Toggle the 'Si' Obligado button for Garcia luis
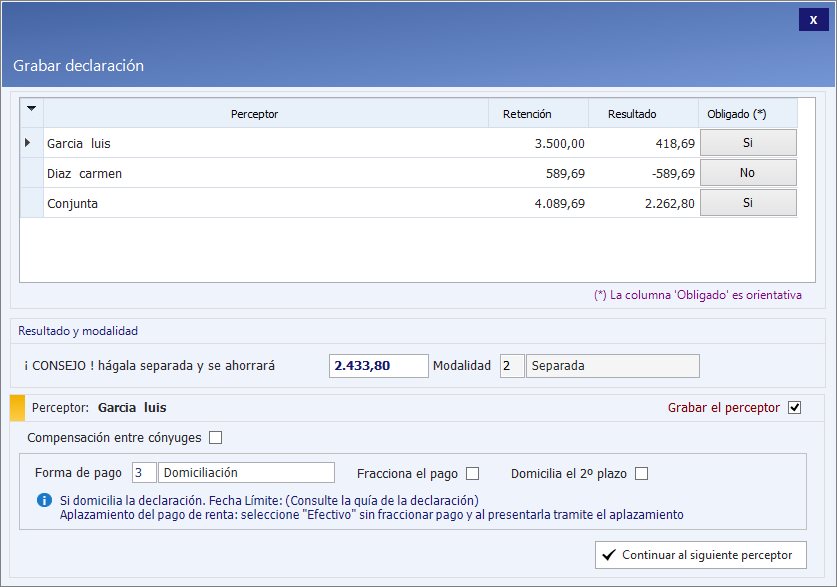The width and height of the screenshot is (837, 587). 747,143
